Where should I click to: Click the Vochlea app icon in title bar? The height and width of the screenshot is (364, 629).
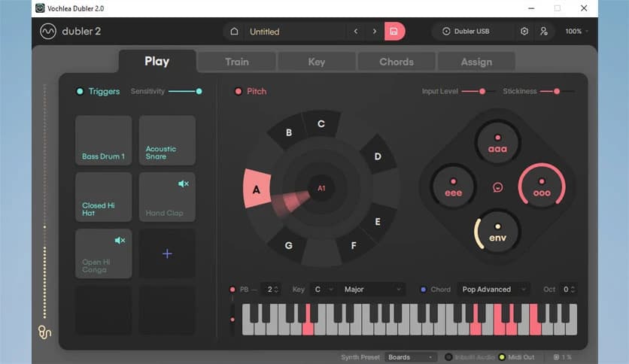click(40, 8)
